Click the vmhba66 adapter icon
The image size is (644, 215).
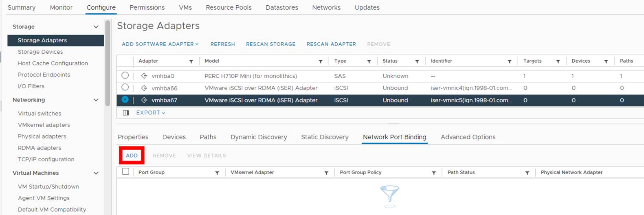coord(144,88)
